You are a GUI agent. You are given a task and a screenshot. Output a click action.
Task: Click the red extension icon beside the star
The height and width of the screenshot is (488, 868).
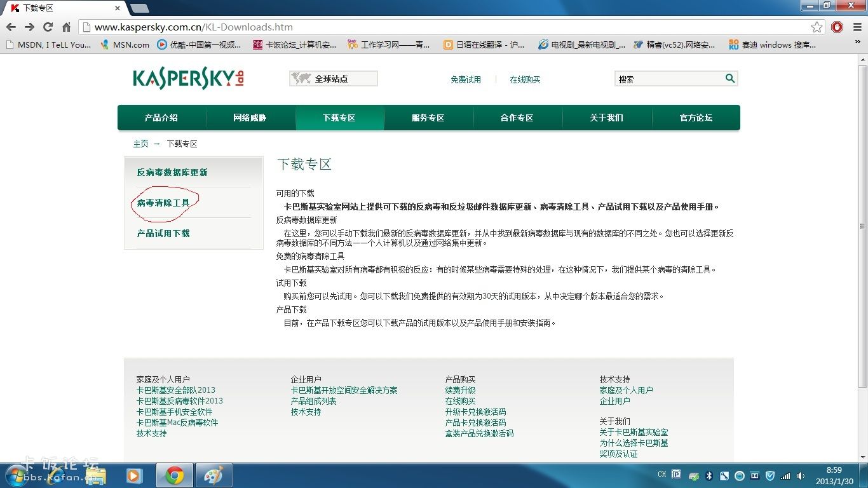[x=837, y=27]
